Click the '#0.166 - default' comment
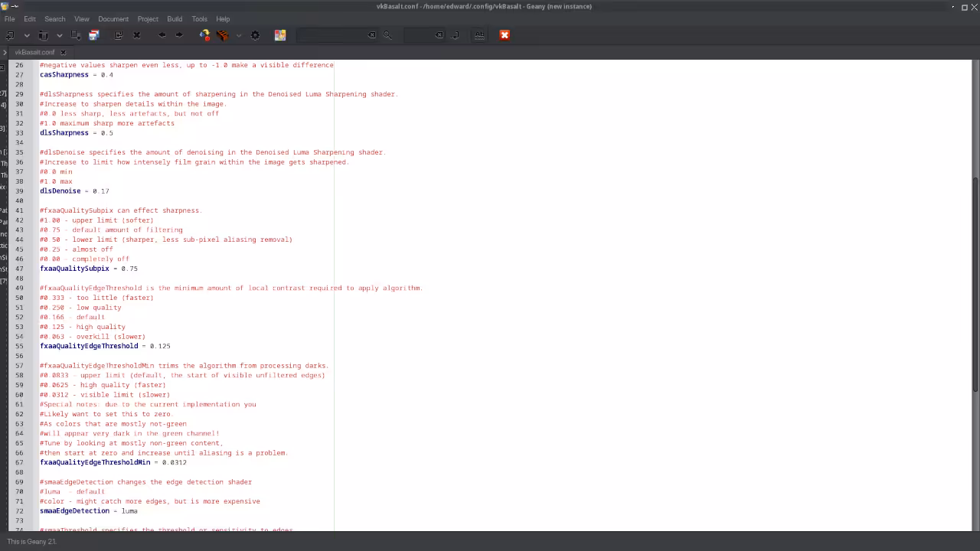This screenshot has width=980, height=551. coord(72,317)
